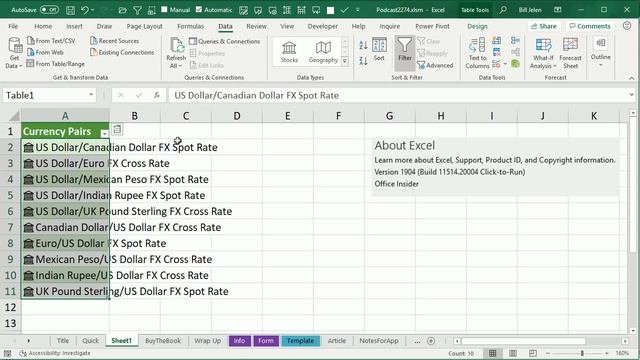This screenshot has width=640, height=360.
Task: Open Queries & Connections pane
Action: (x=224, y=41)
